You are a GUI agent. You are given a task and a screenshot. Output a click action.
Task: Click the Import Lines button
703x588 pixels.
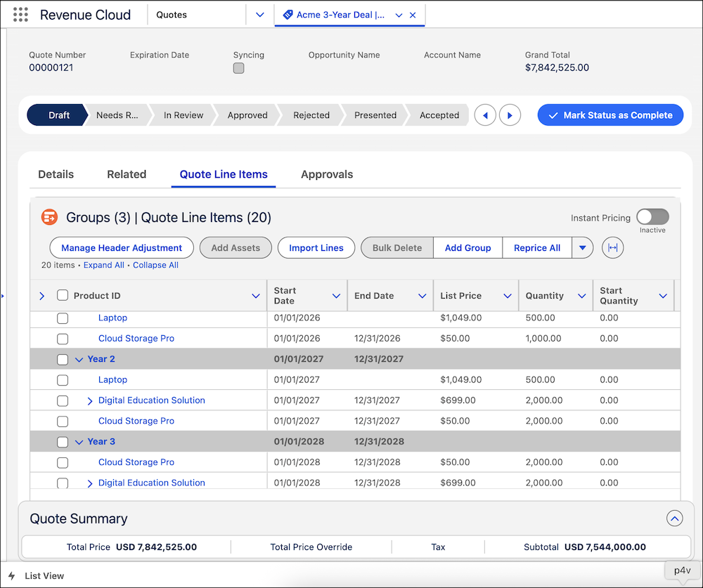(316, 248)
